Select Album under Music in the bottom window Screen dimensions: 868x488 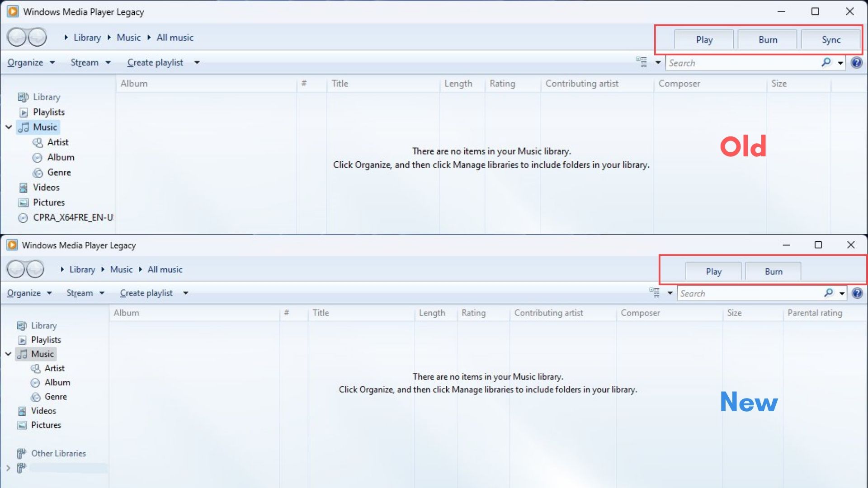(x=57, y=383)
